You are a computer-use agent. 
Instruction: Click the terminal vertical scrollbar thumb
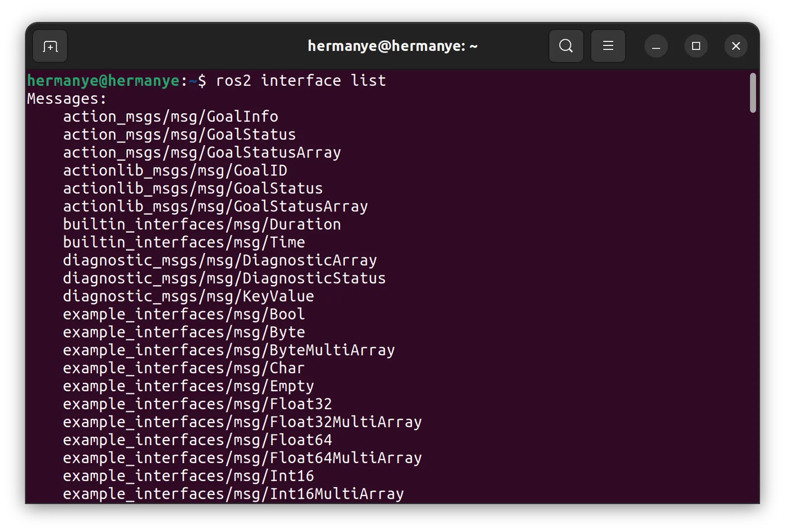[x=752, y=93]
